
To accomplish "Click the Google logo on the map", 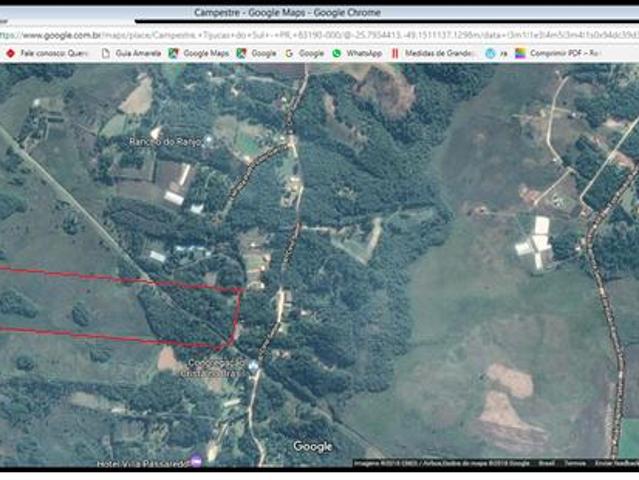I will (312, 447).
